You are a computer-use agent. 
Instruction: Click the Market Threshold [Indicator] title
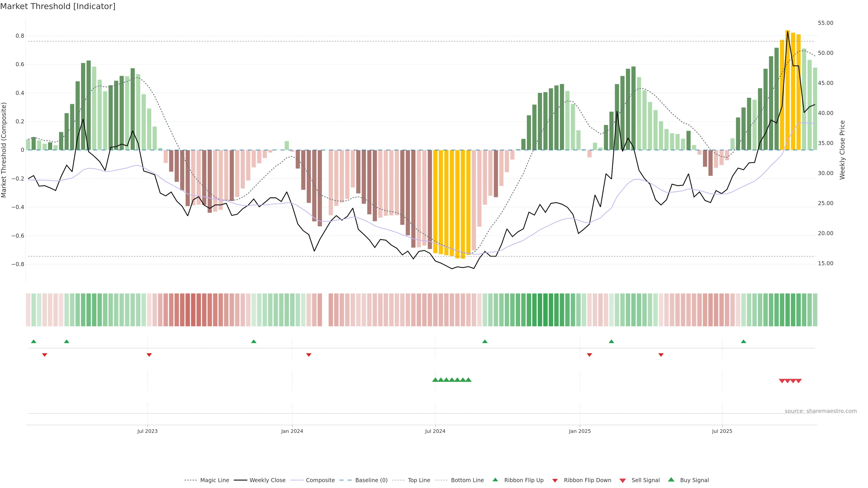point(58,6)
